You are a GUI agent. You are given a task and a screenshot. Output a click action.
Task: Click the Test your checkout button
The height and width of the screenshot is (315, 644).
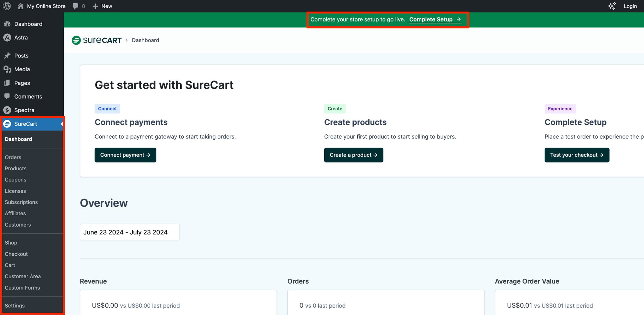(577, 155)
